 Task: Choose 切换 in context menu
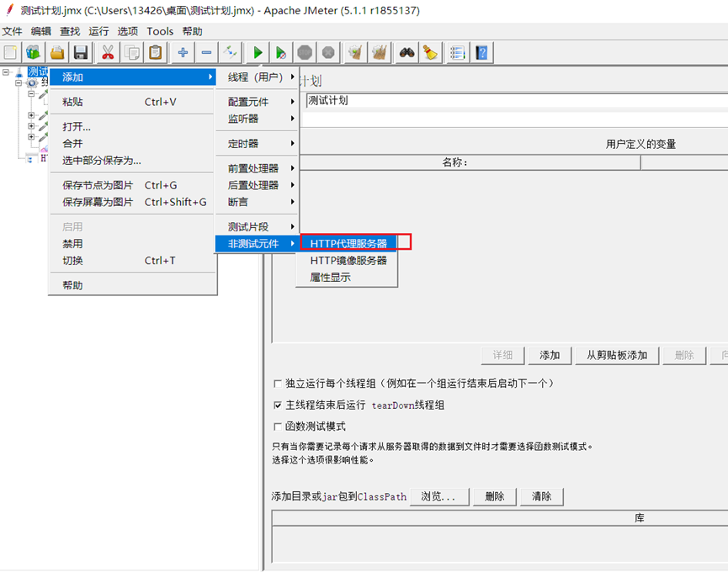133,260
